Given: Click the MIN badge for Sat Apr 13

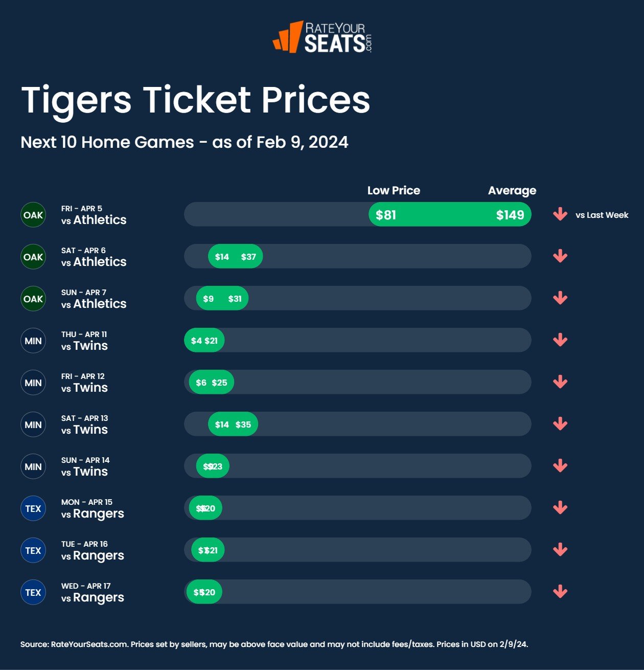Looking at the screenshot, I should [33, 425].
